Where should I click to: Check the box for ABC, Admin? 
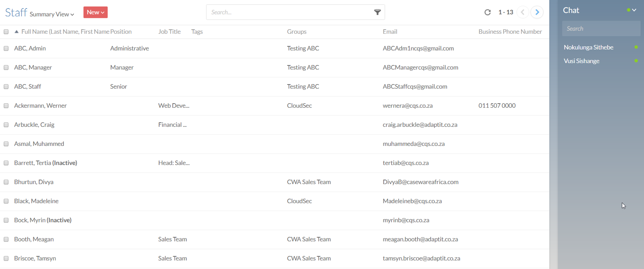(6, 48)
